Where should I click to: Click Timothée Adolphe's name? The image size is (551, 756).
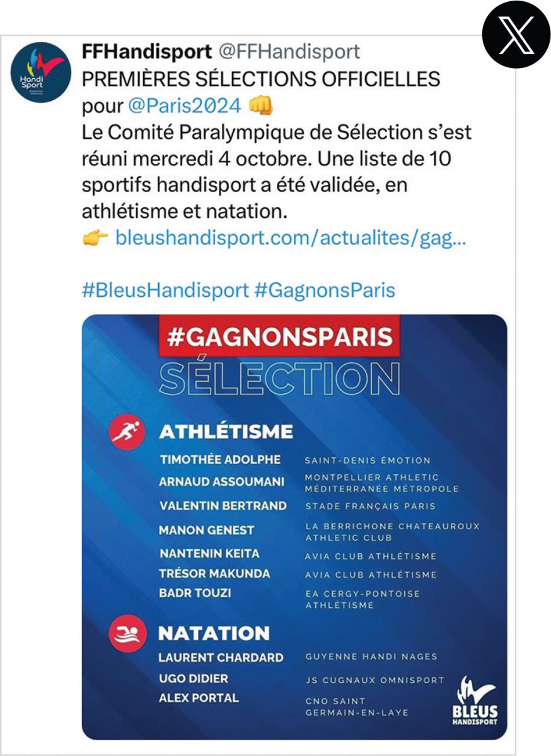(x=219, y=459)
